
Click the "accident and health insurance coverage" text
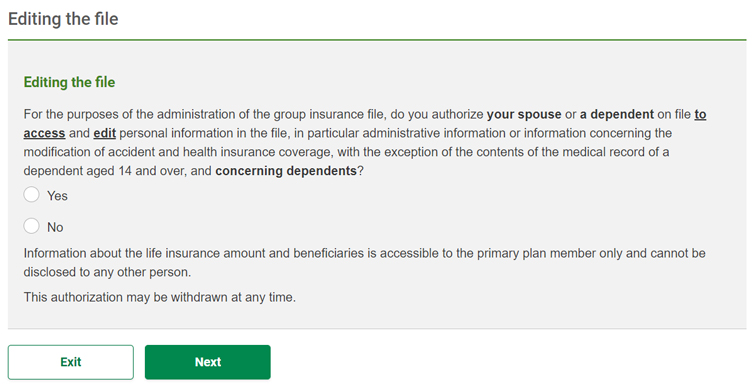pyautogui.click(x=220, y=152)
